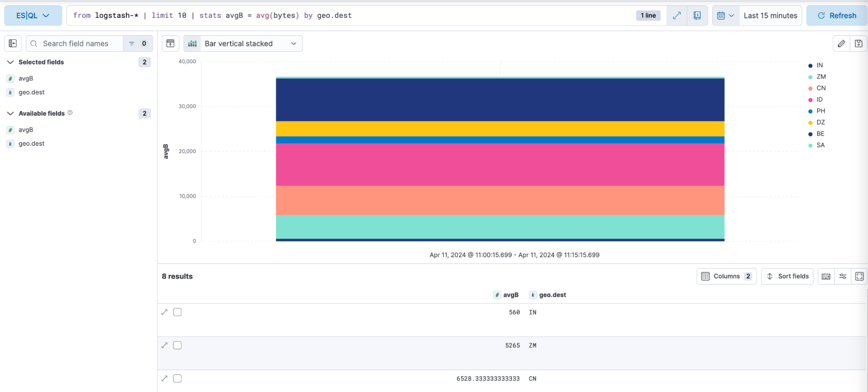This screenshot has width=868, height=392.
Task: Edit the visualization with the pencil icon
Action: 841,43
